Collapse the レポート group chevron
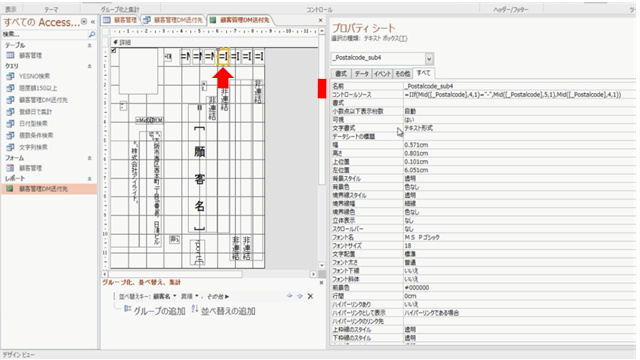The width and height of the screenshot is (640, 360). tap(89, 179)
